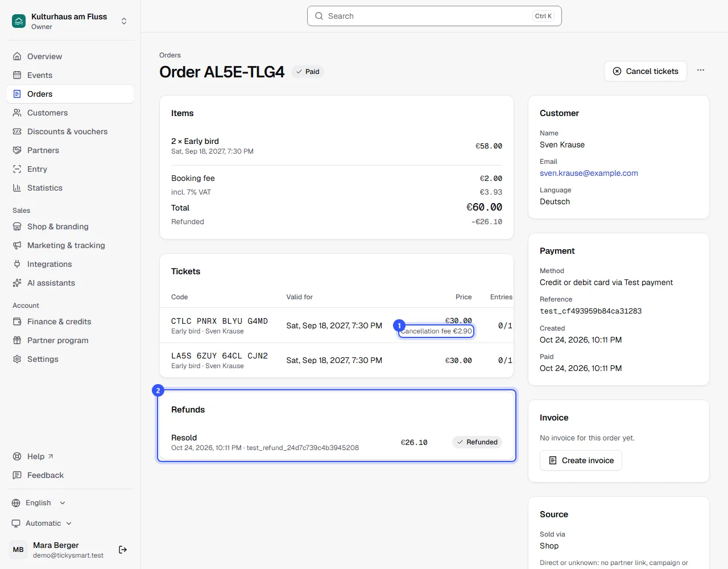Click the Ctrl K shortcut badge

pyautogui.click(x=543, y=16)
